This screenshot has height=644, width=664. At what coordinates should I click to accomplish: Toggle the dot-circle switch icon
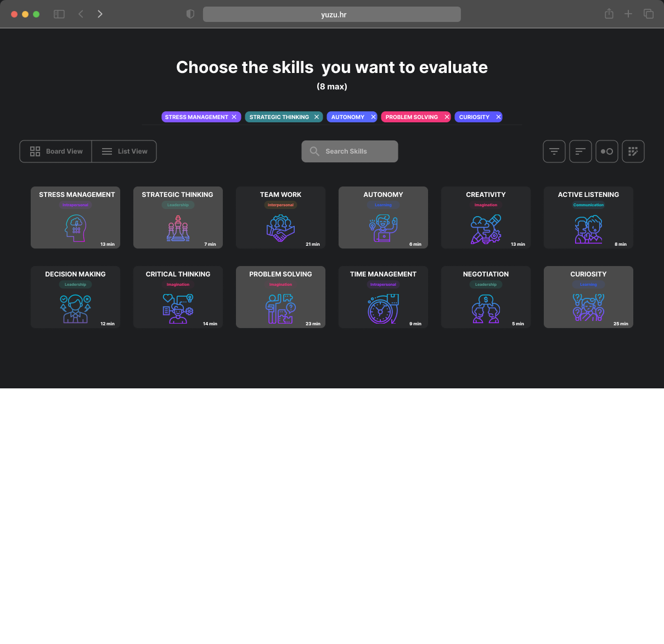(x=607, y=151)
